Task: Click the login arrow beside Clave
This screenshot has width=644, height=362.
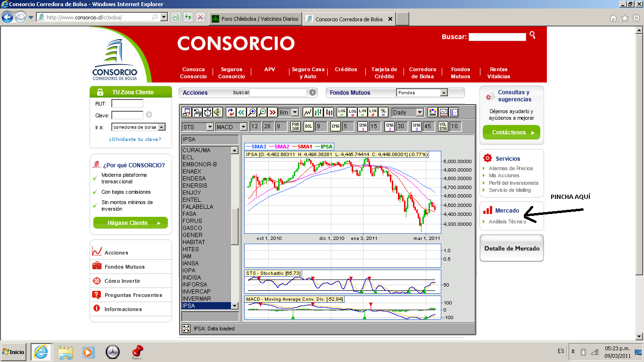Action: (149, 115)
